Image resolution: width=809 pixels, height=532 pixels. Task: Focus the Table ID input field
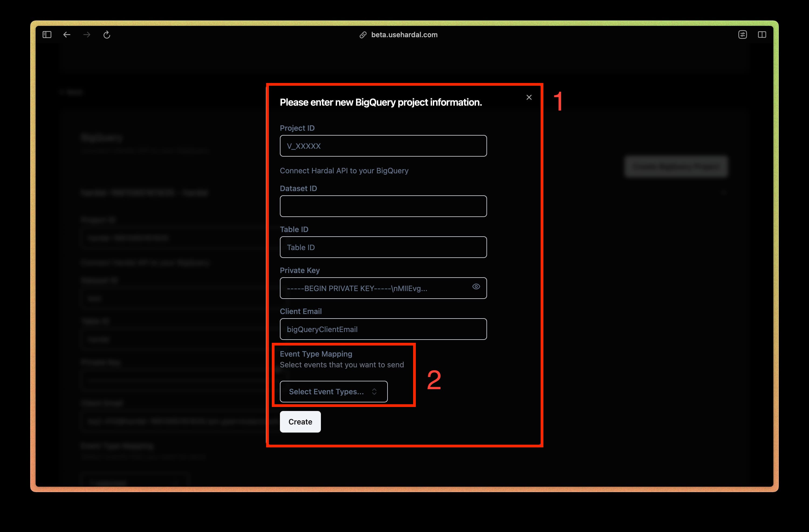383,247
